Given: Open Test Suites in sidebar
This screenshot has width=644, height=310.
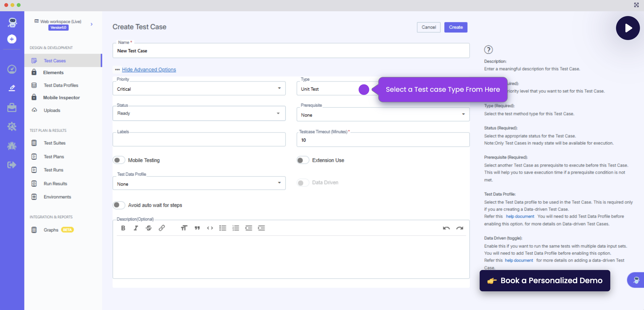Looking at the screenshot, I should (55, 143).
